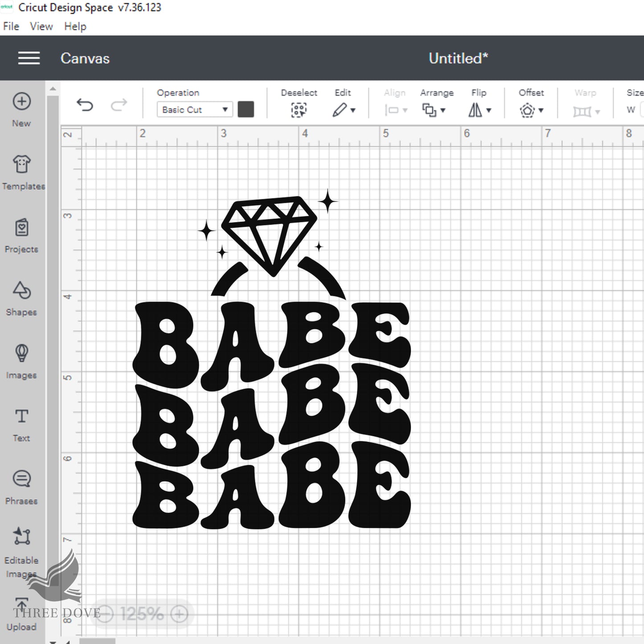This screenshot has height=644, width=644.
Task: Create a New project
Action: [x=21, y=110]
